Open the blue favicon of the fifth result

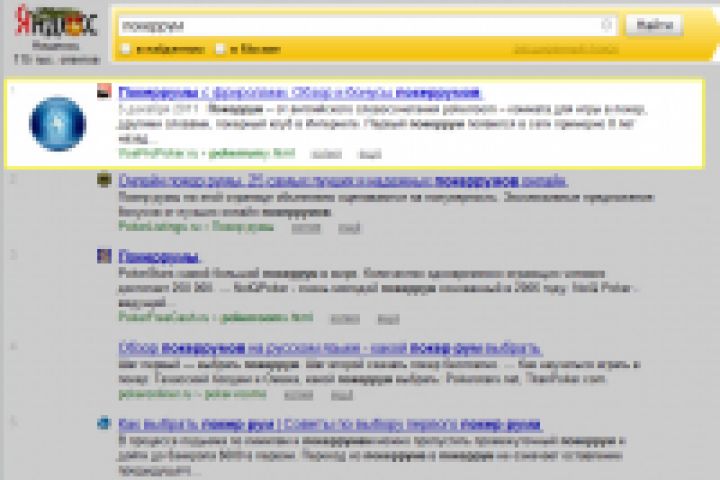pyautogui.click(x=104, y=423)
